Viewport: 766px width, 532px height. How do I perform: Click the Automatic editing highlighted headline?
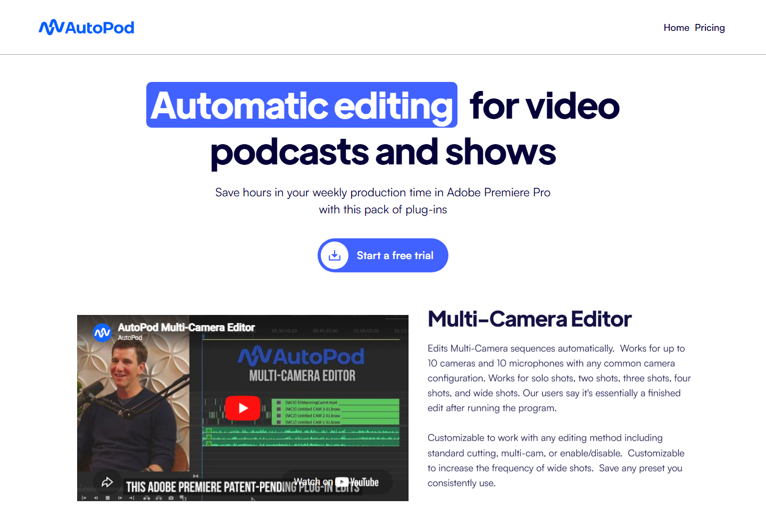pyautogui.click(x=302, y=105)
